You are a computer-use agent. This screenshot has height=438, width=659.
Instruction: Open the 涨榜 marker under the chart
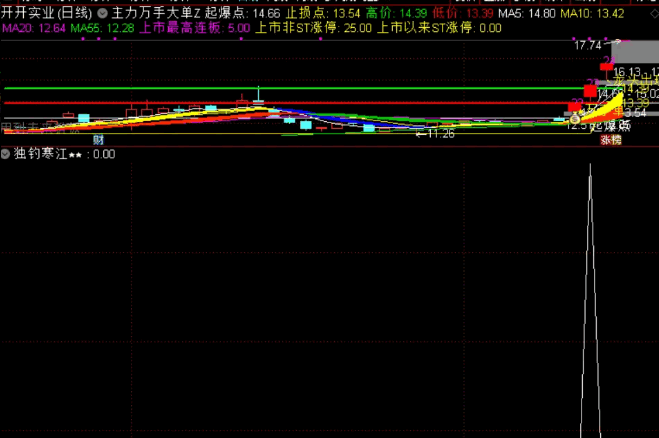tap(611, 140)
